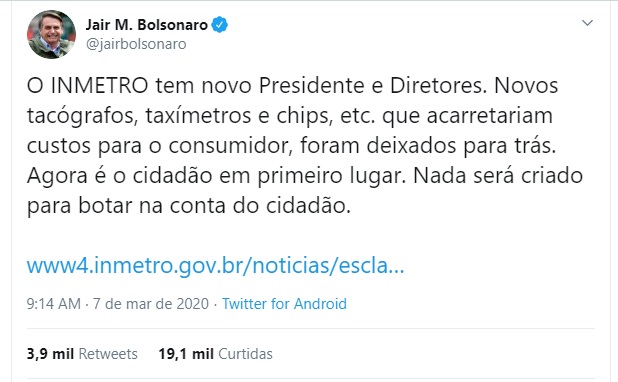
Task: Open Jair M. Bolsonaro's profile photo
Action: coord(51,34)
